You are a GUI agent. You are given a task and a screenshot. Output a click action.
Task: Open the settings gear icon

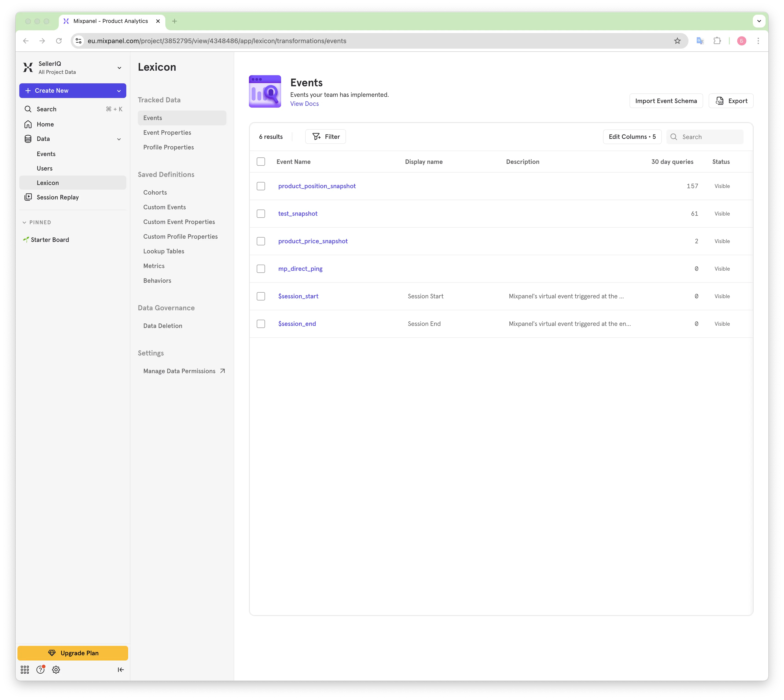click(x=56, y=670)
